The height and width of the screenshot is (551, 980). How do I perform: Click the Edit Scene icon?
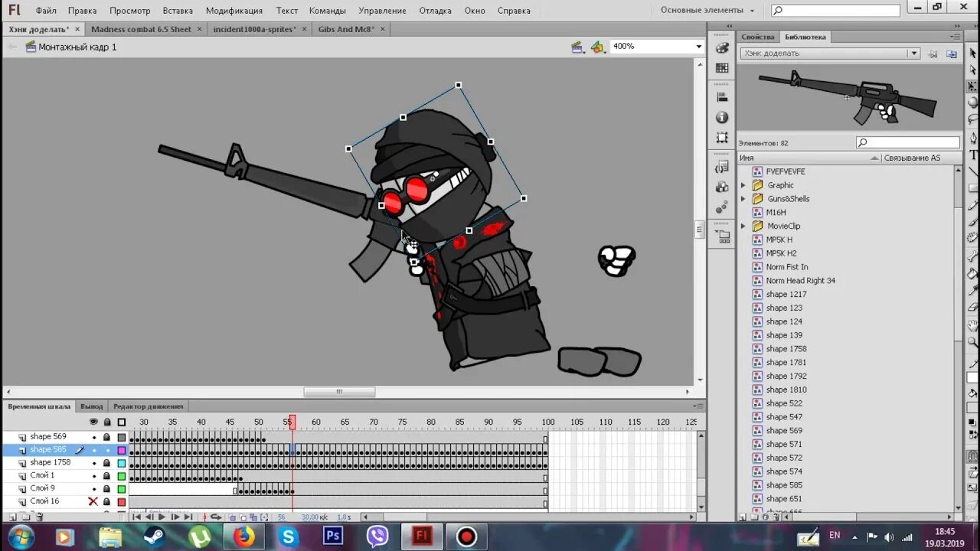click(x=578, y=47)
